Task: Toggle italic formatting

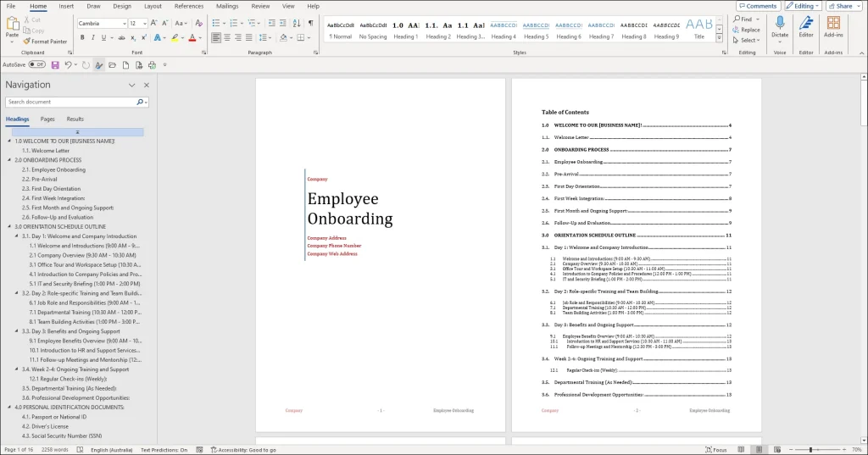Action: pyautogui.click(x=92, y=38)
